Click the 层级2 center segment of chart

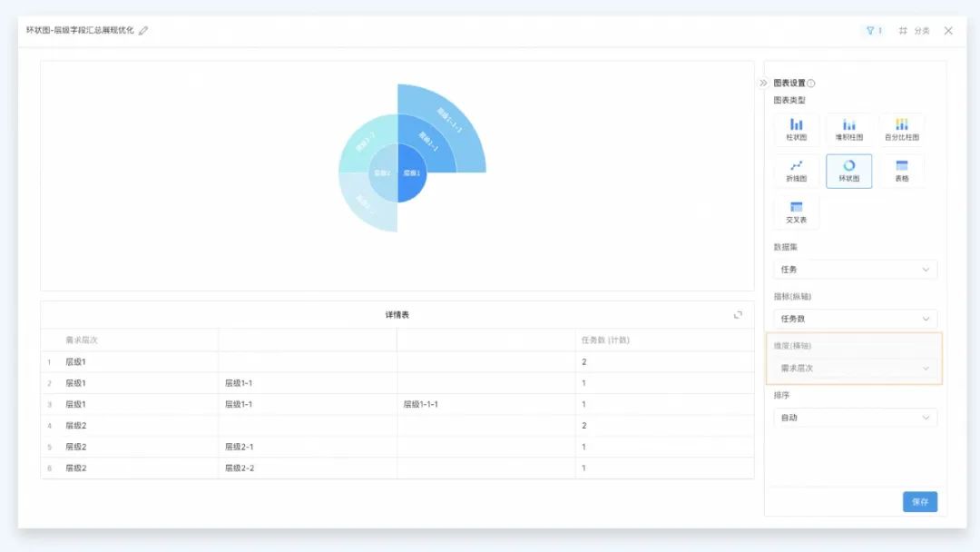coord(382,173)
